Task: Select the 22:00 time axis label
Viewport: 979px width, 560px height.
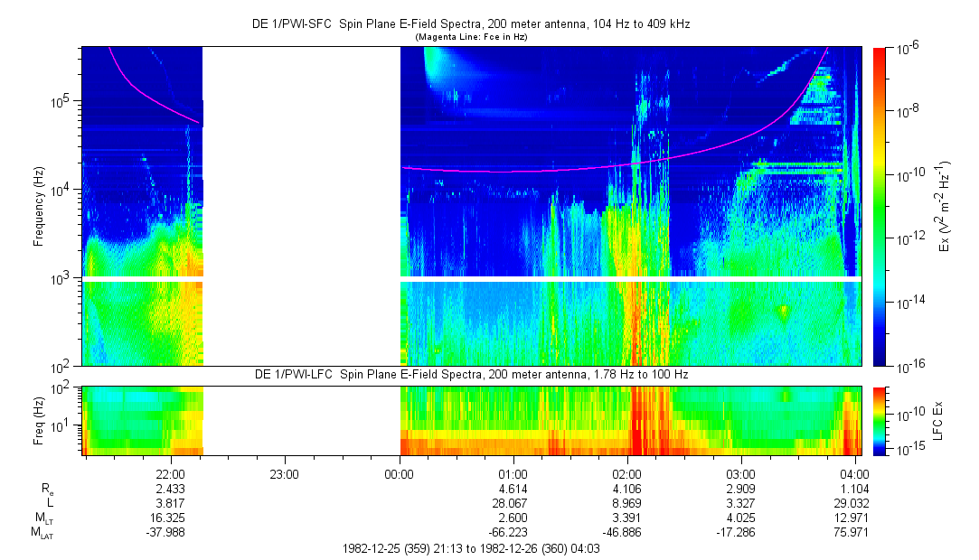Action: pyautogui.click(x=171, y=473)
